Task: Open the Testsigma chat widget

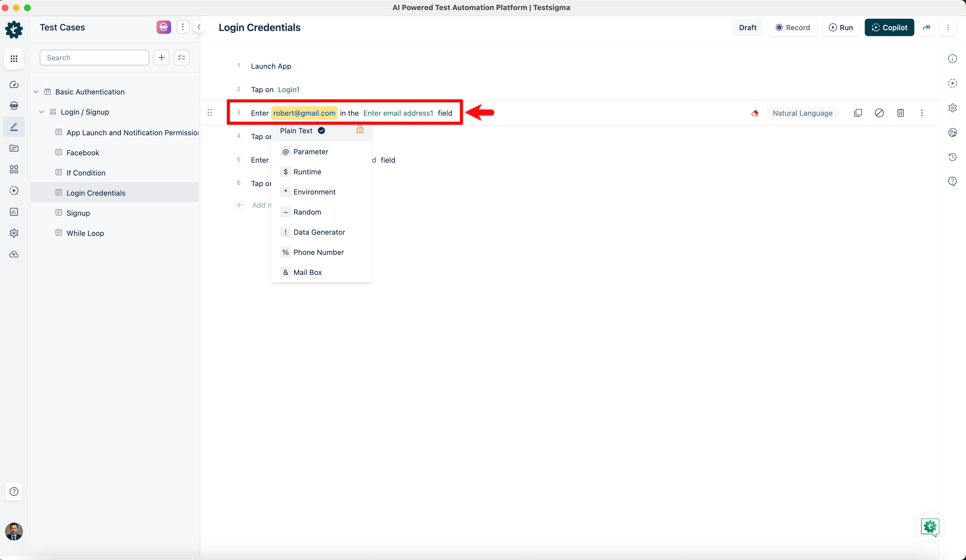Action: click(930, 527)
